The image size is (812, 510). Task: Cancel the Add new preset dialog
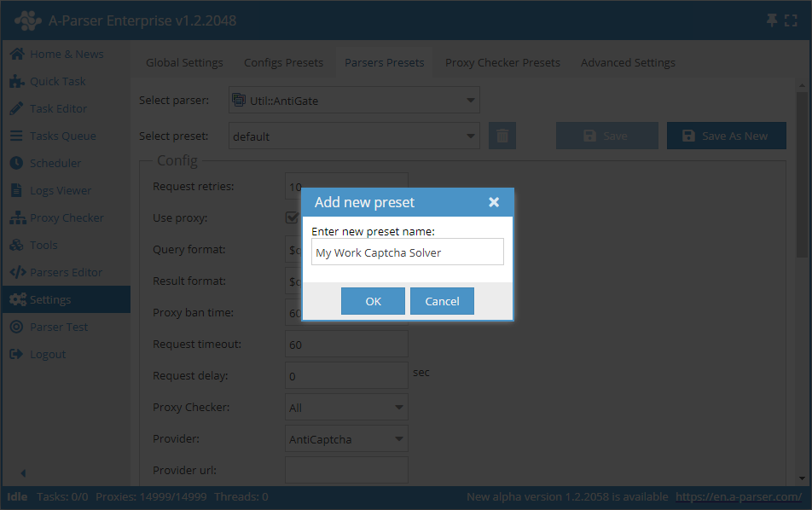[x=442, y=301]
